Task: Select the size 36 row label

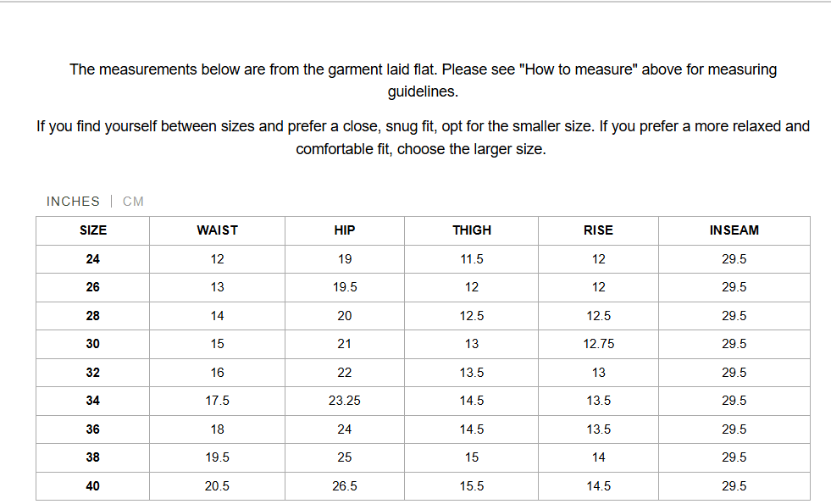Action: pyautogui.click(x=93, y=429)
